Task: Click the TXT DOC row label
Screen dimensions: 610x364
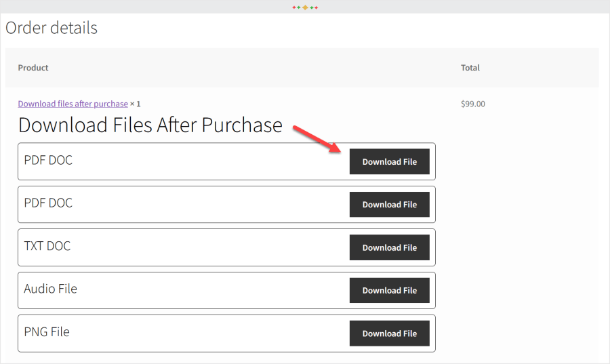Action: (x=47, y=246)
